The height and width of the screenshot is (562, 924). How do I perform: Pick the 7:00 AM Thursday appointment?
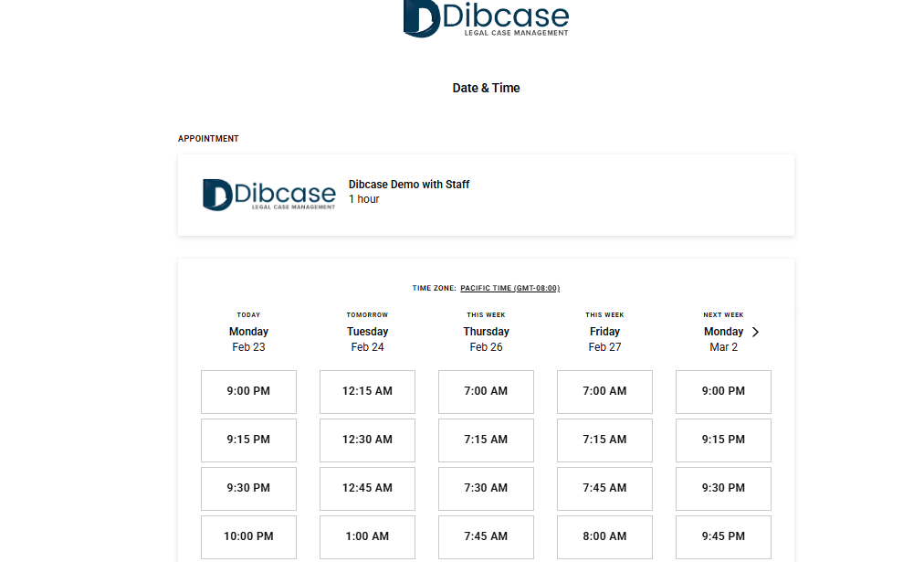(486, 391)
